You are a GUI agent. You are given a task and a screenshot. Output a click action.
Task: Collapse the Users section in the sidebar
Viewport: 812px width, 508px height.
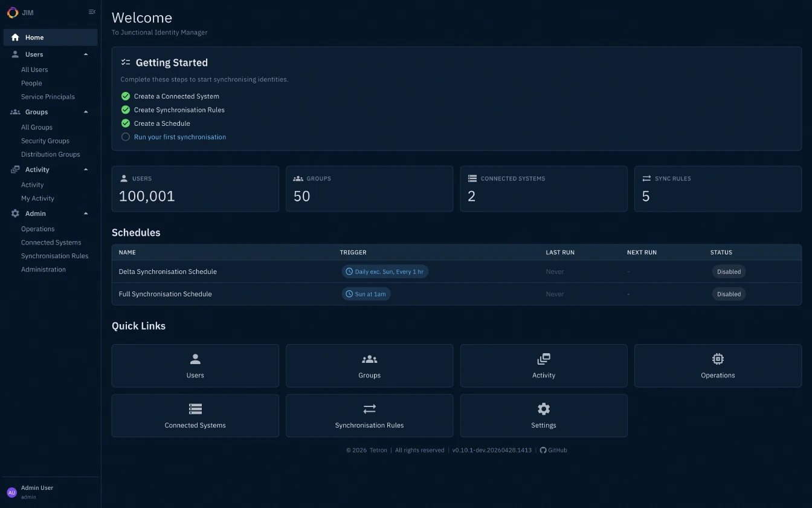85,54
